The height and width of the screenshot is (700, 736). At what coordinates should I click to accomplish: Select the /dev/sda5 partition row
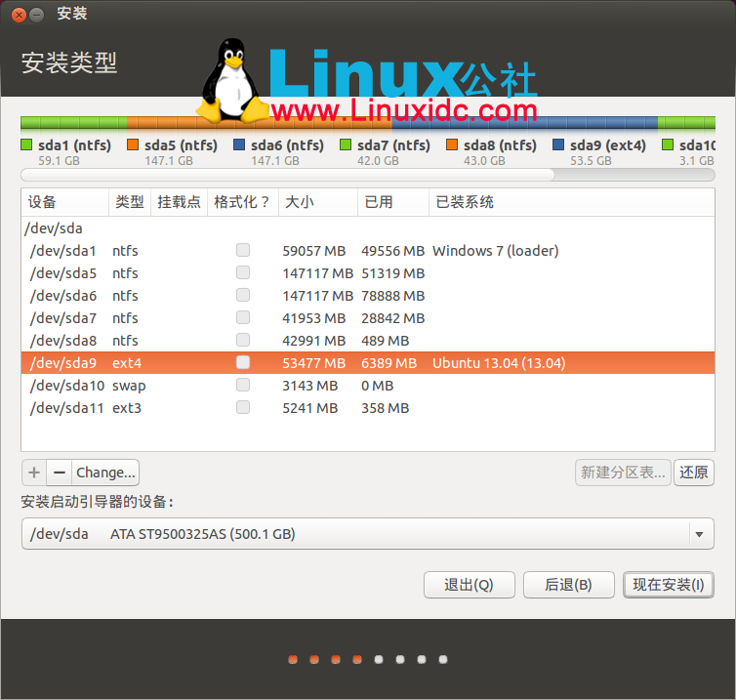click(368, 273)
